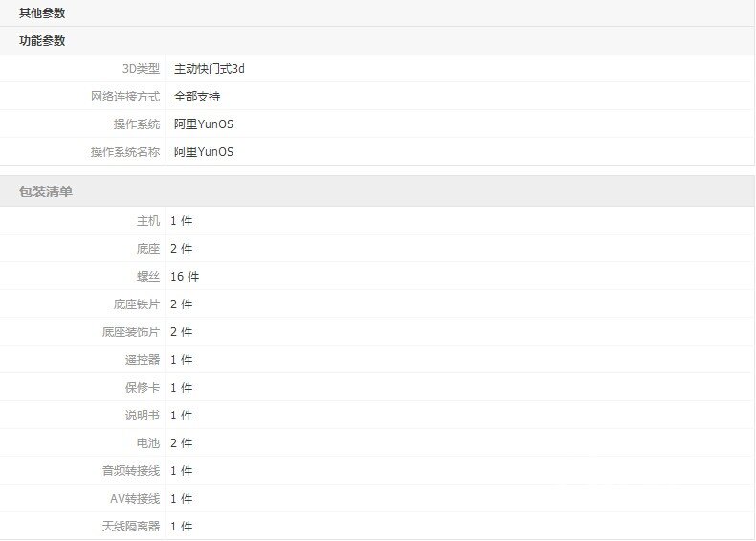Select the 其他参数 section header
Screen dimensions: 756x541
point(42,13)
